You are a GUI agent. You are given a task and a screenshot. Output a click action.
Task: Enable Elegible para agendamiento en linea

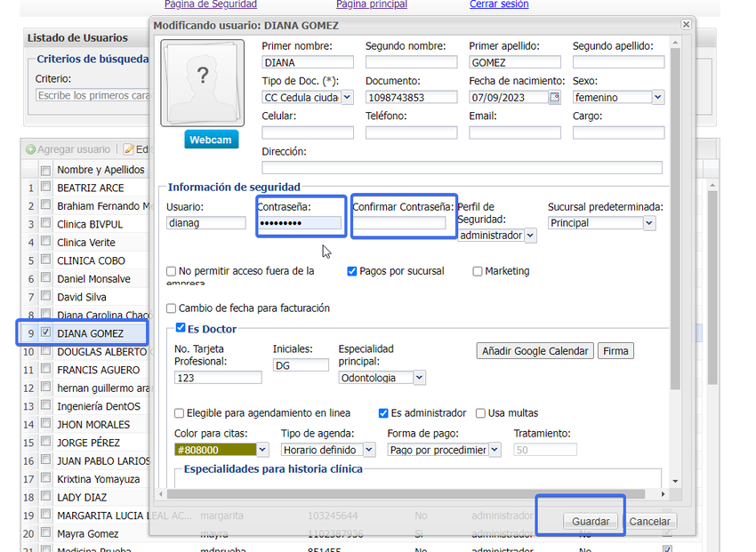click(179, 413)
